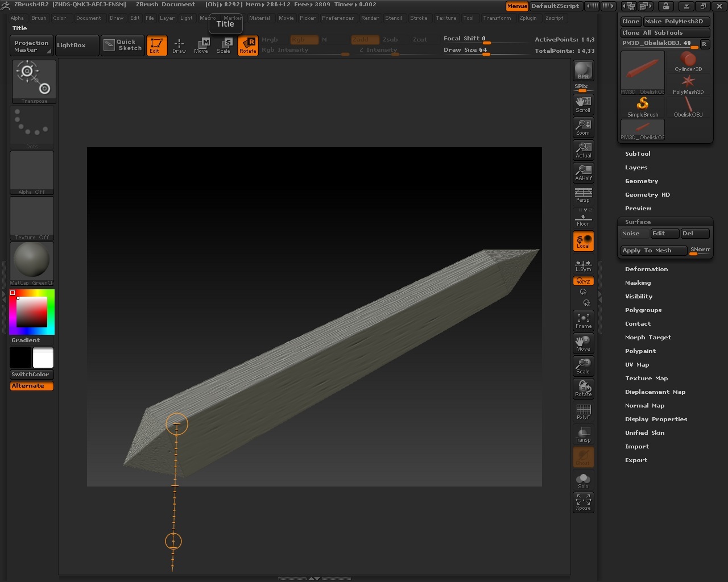Select the Scroll hand icon

(583, 104)
